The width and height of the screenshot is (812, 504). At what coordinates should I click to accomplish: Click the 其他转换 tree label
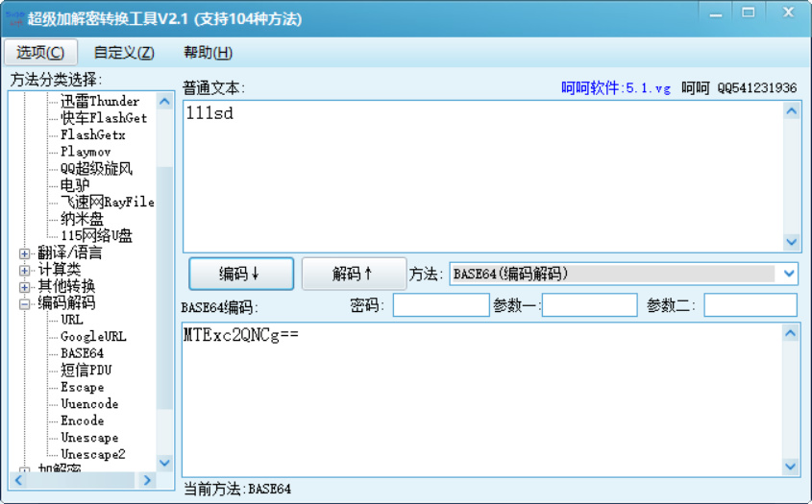coord(66,286)
